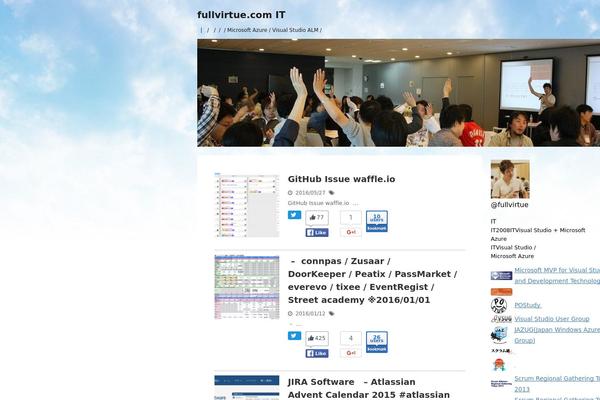Image resolution: width=600 pixels, height=400 pixels.
Task: Click the event header banner photo
Action: coord(398,93)
